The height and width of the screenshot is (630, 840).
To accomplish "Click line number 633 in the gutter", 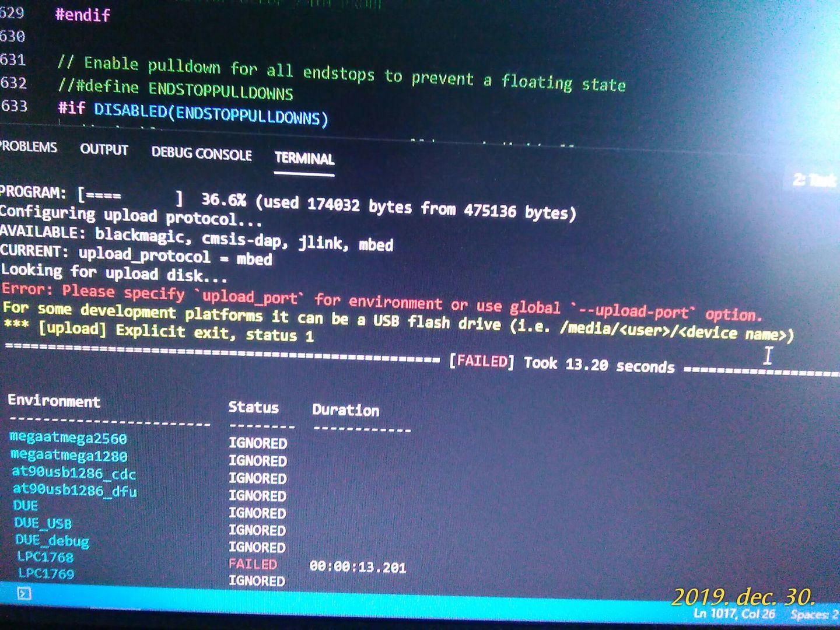I will [14, 106].
